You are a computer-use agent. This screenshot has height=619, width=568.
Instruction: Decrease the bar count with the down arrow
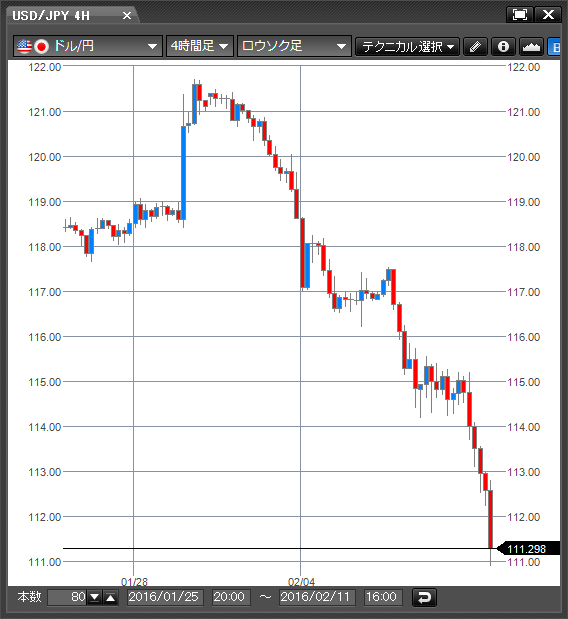(95, 598)
